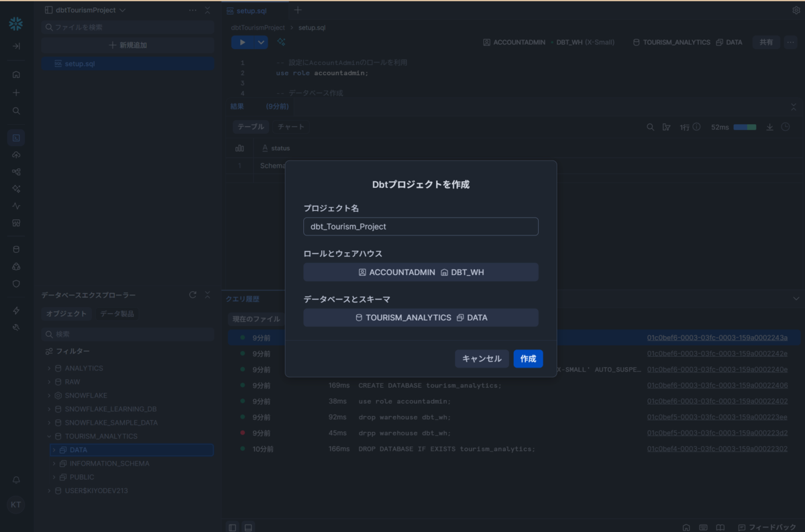Click the plus Create icon in sidebar
Screen dimensions: 805x532
click(16, 93)
